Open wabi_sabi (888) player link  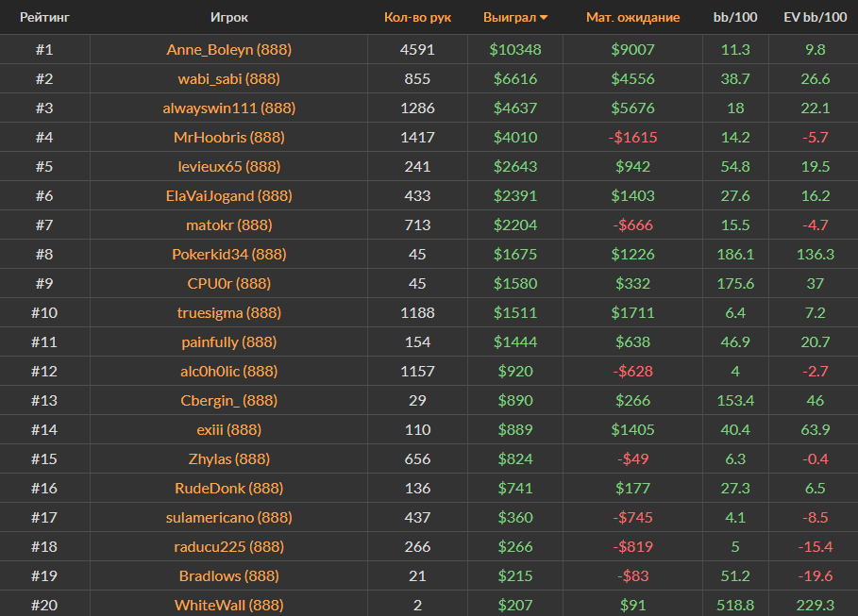tap(229, 79)
